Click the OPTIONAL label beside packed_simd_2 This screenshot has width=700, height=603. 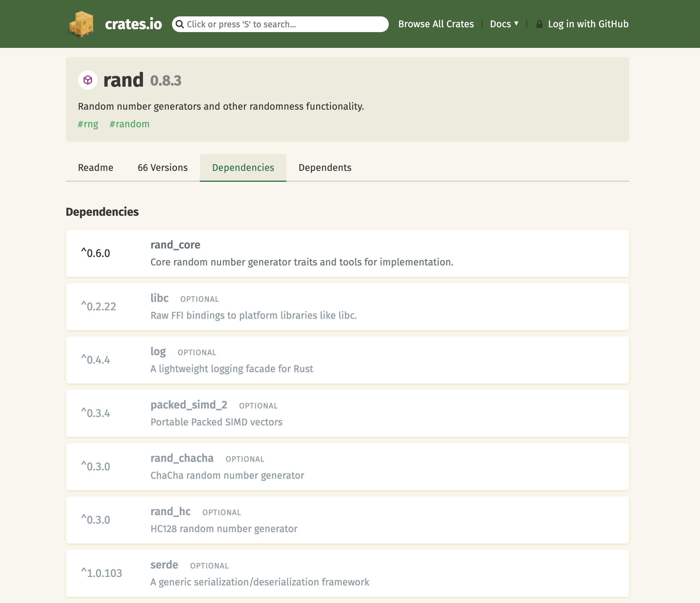pos(259,406)
